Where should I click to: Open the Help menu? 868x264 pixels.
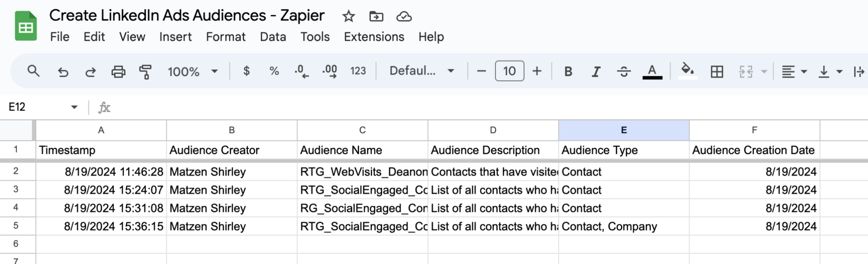coord(431,37)
